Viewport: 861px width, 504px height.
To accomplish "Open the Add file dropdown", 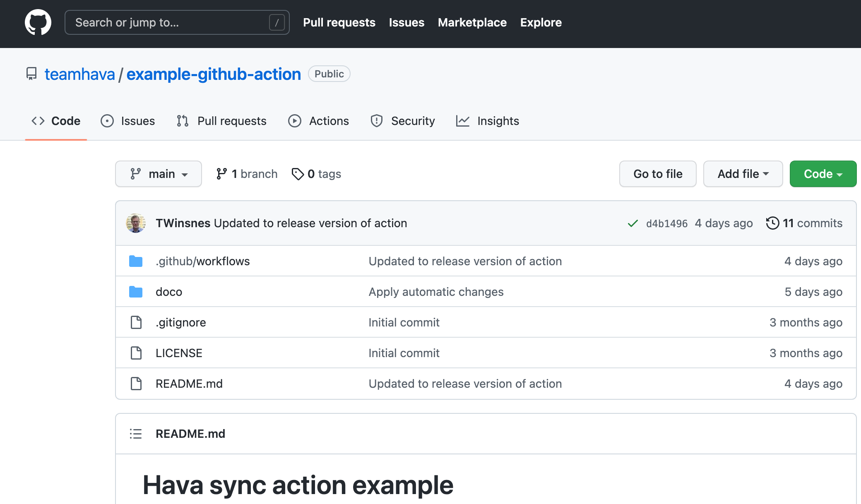I will [743, 174].
